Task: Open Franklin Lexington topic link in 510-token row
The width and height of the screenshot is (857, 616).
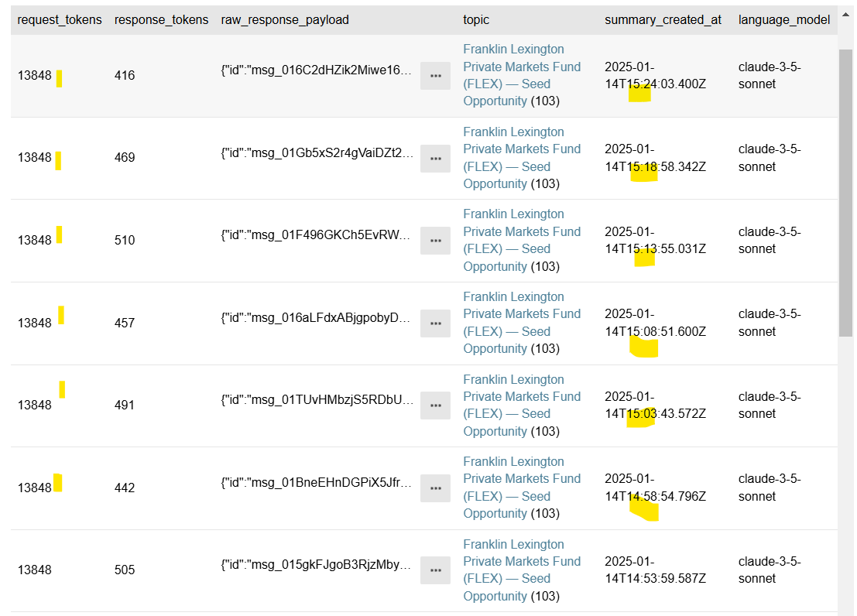Action: [x=522, y=240]
